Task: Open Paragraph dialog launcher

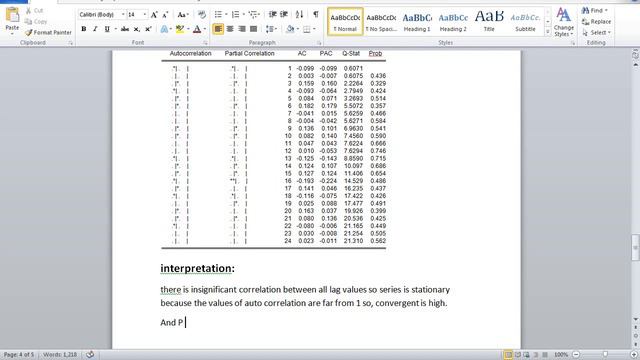Action: click(319, 43)
